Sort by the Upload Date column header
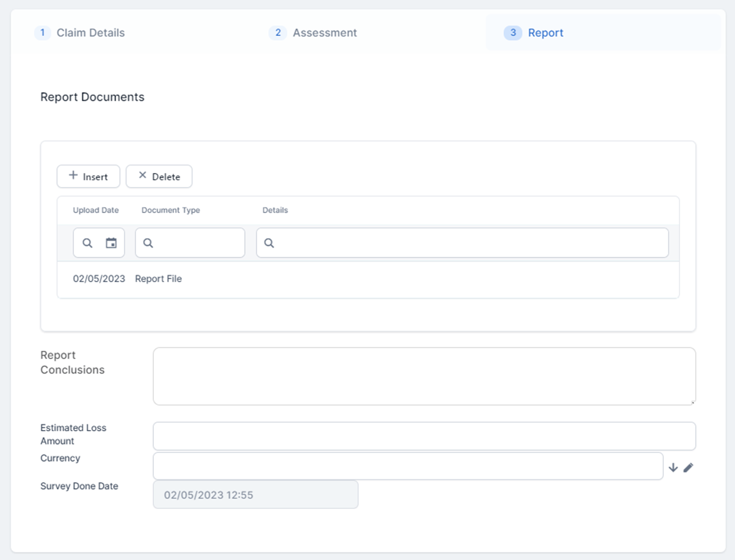The height and width of the screenshot is (560, 735). click(96, 211)
